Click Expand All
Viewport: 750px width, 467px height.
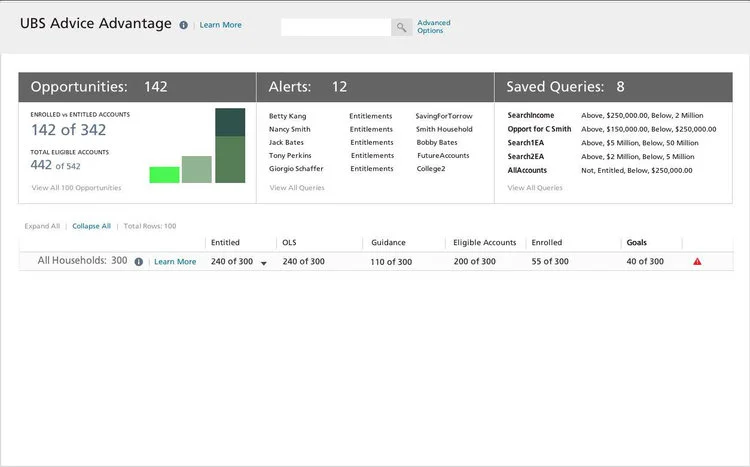(x=42, y=226)
